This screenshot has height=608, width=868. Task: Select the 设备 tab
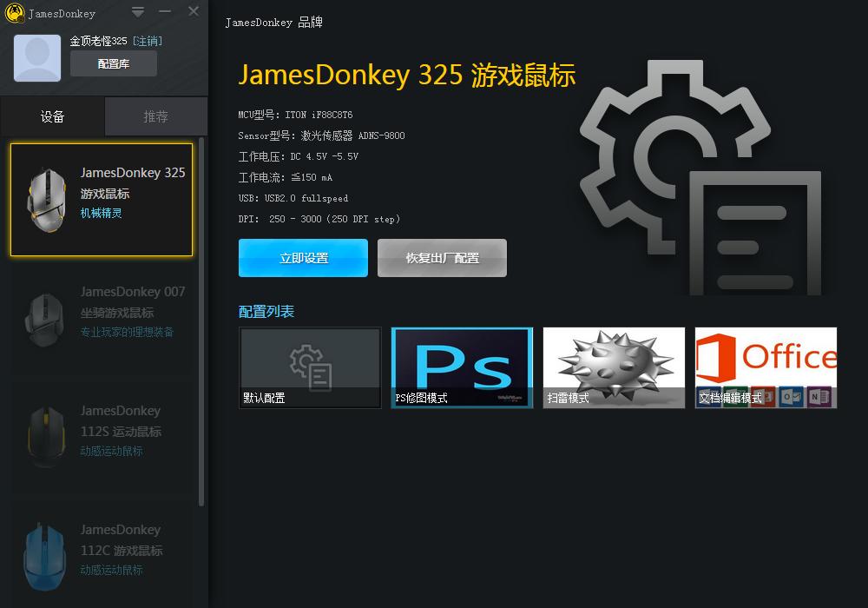tap(52, 116)
